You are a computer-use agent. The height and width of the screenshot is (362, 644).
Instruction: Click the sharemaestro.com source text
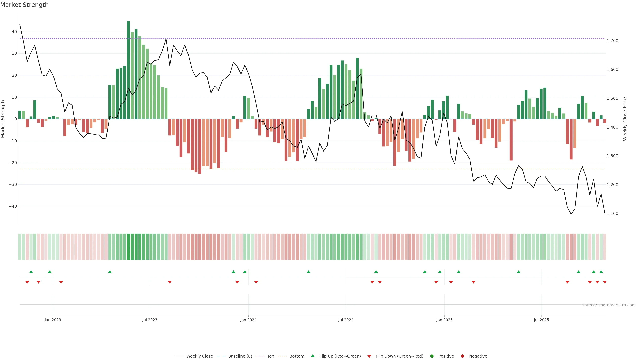click(609, 305)
